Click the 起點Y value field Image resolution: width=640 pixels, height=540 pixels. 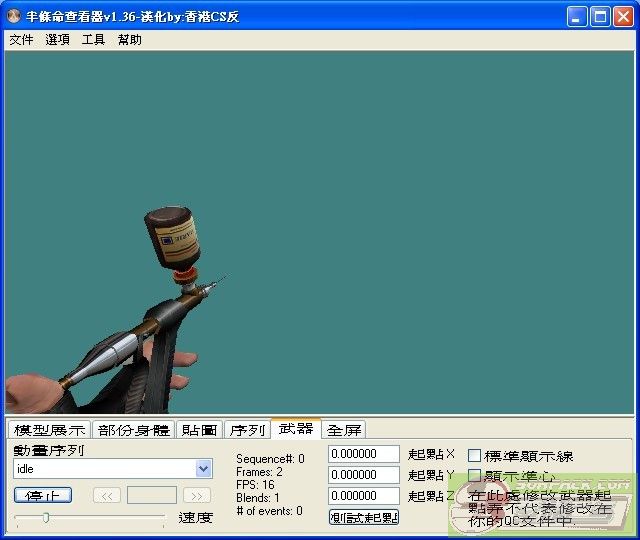[x=364, y=475]
